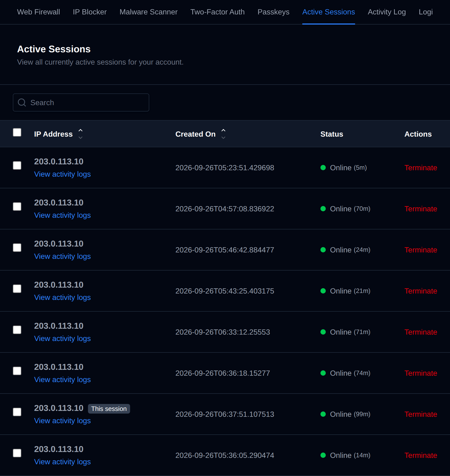View activity logs for session 05:43:25.403175
The height and width of the screenshot is (476, 450).
62,297
